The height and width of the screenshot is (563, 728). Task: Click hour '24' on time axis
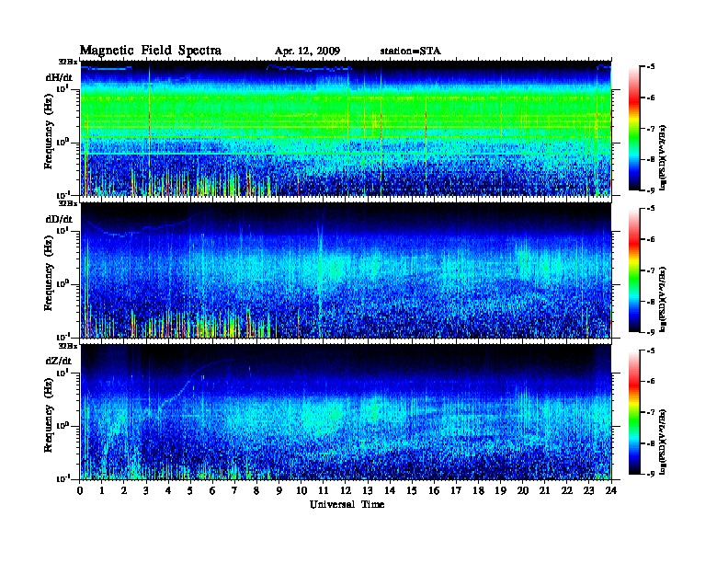point(611,490)
